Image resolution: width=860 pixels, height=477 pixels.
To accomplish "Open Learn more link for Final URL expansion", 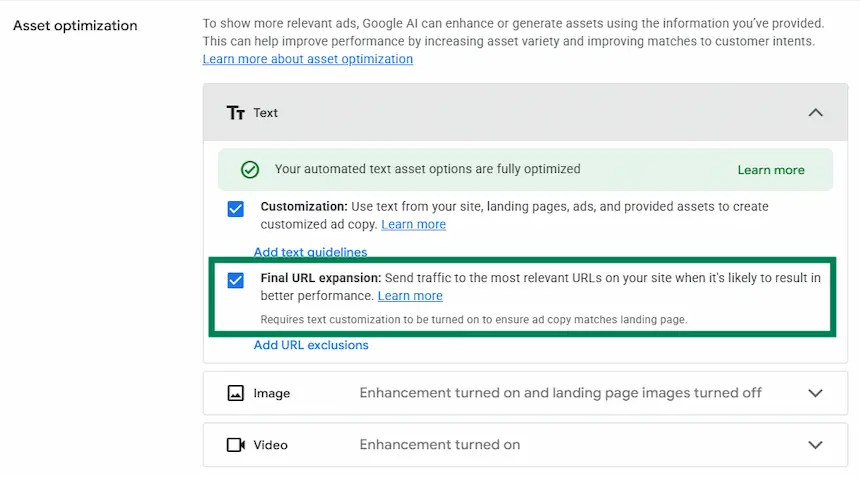I will click(x=410, y=296).
